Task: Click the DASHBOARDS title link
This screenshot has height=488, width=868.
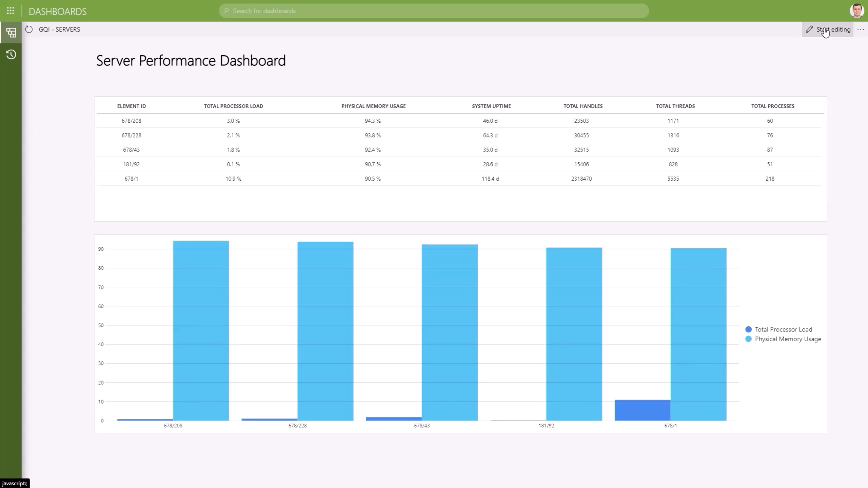Action: click(x=58, y=11)
